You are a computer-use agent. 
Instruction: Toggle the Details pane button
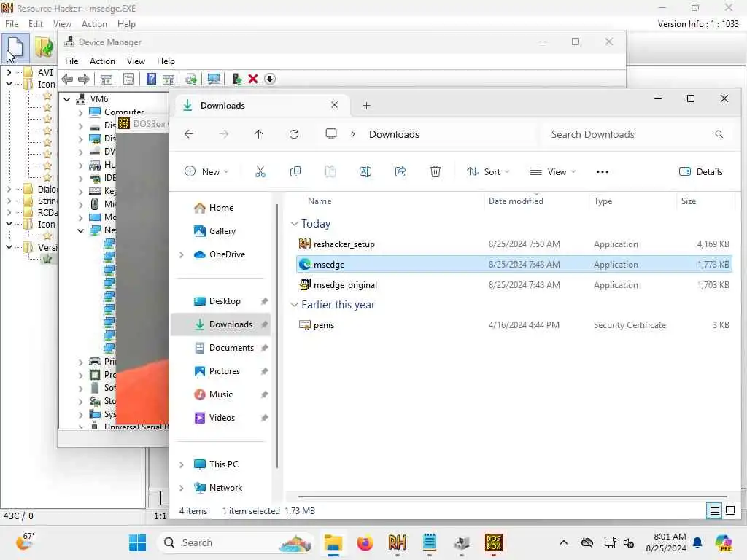[701, 172]
